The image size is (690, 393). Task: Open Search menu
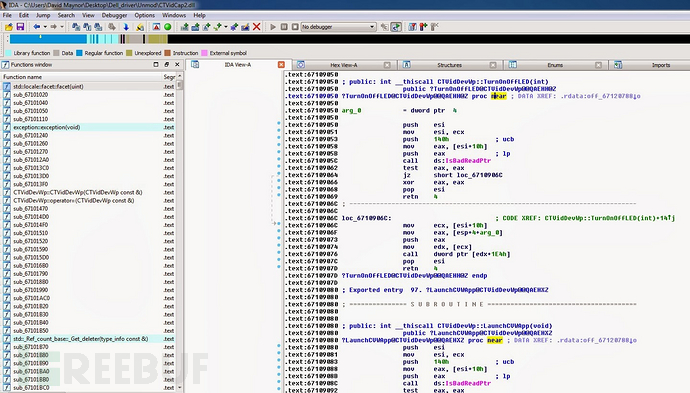pos(66,15)
